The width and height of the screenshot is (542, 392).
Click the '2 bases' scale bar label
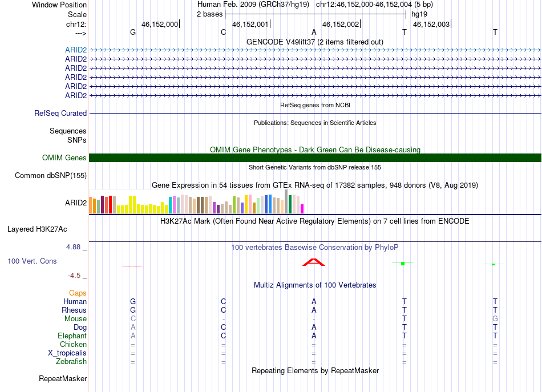tap(209, 14)
